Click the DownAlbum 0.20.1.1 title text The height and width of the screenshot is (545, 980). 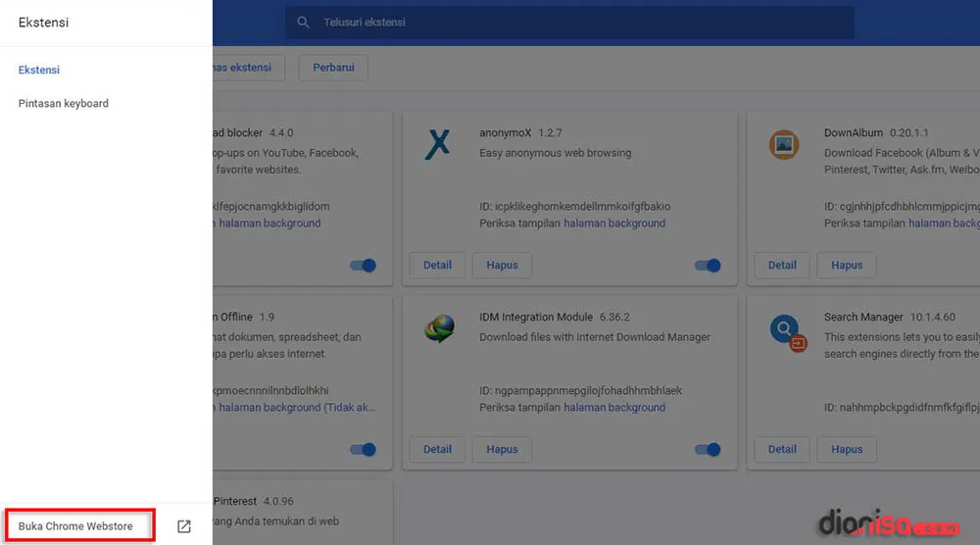coord(876,132)
